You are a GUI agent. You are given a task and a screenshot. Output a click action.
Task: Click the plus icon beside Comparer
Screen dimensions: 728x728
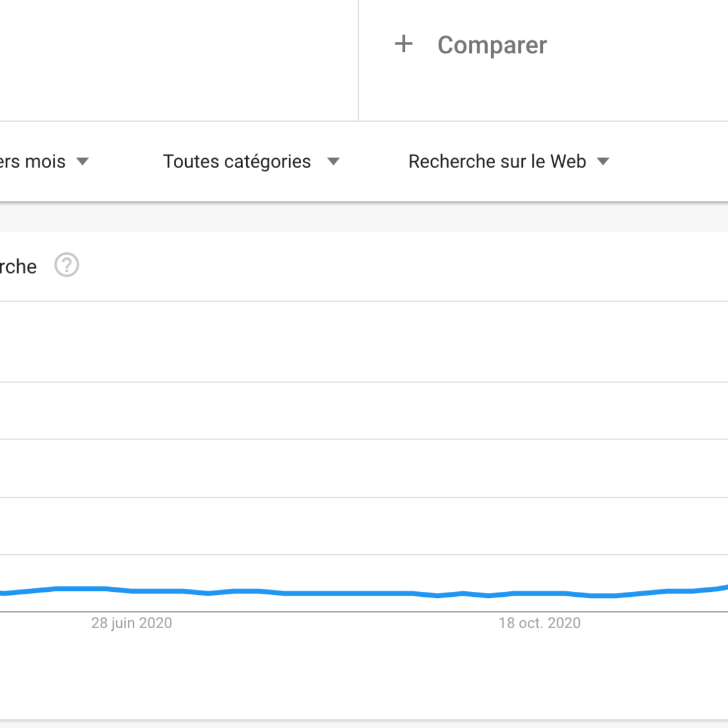point(404,44)
